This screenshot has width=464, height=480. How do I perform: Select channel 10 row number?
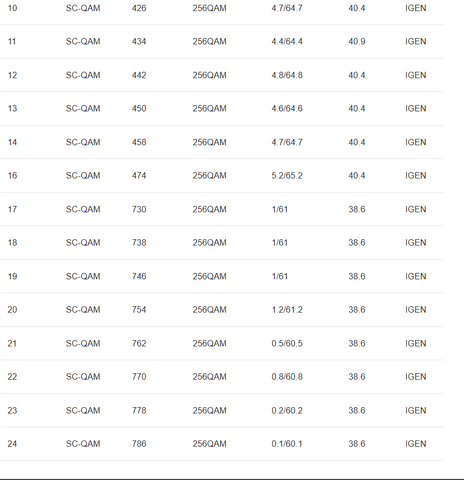click(x=12, y=8)
